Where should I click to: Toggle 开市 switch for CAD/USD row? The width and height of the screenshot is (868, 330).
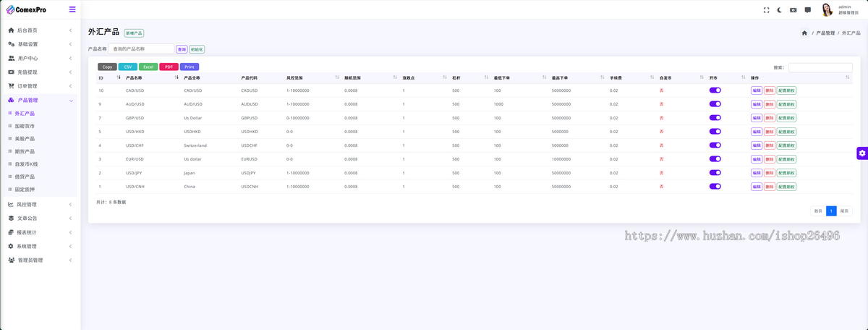click(x=715, y=90)
